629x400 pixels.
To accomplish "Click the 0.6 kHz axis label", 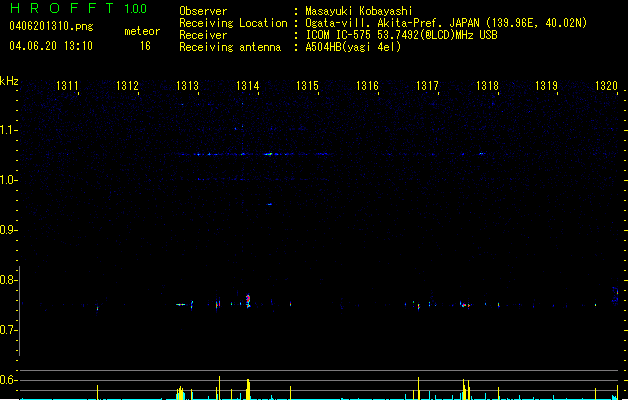I will pos(8,380).
